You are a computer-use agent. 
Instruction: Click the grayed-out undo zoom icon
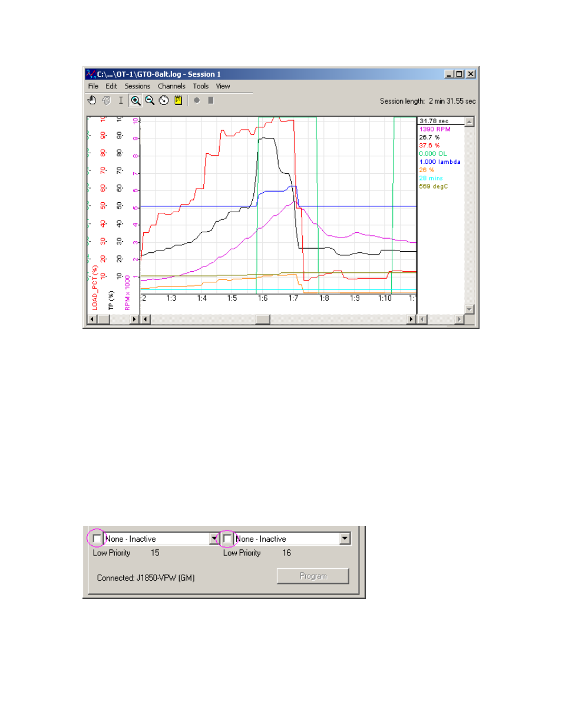click(107, 100)
